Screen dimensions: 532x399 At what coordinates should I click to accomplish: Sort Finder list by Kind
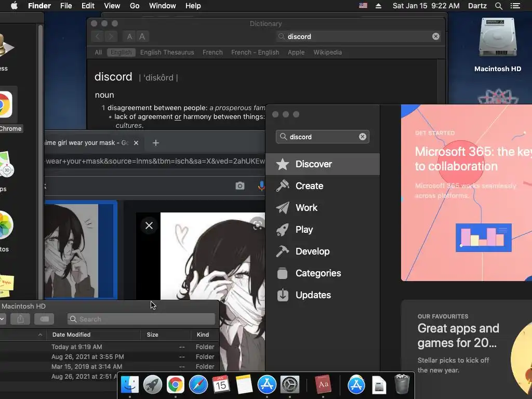click(205, 335)
